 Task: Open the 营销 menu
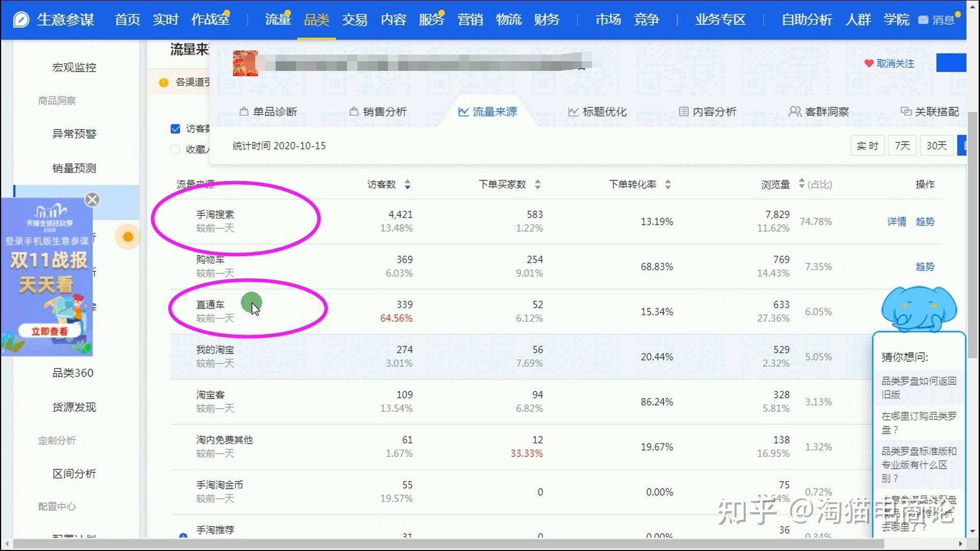pos(470,20)
